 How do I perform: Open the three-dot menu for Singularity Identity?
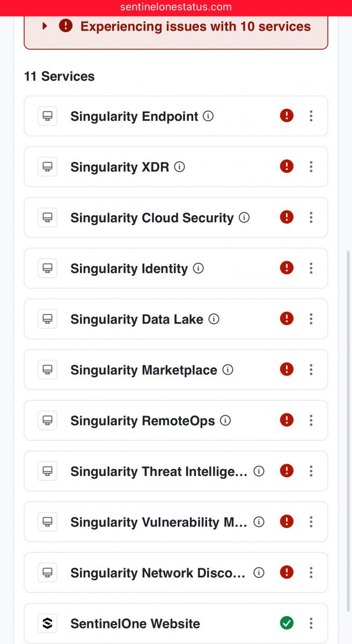pyautogui.click(x=311, y=268)
